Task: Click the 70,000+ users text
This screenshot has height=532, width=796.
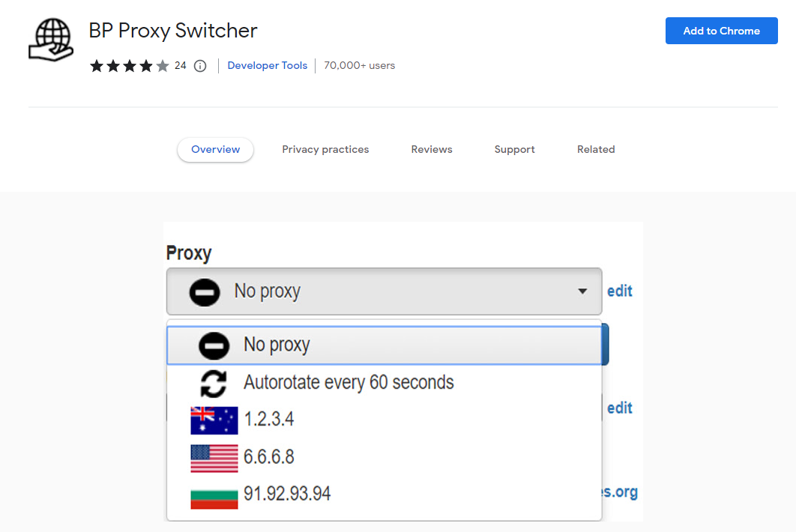Action: click(x=360, y=65)
